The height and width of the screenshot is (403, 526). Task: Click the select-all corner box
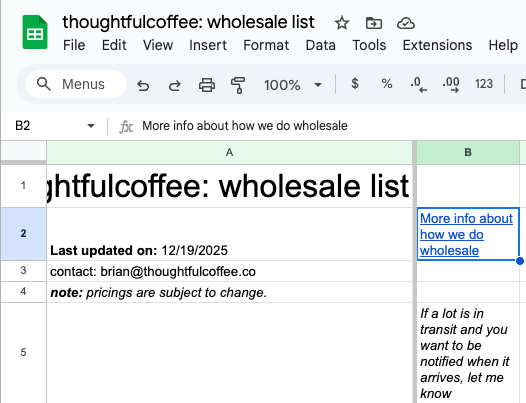23,152
